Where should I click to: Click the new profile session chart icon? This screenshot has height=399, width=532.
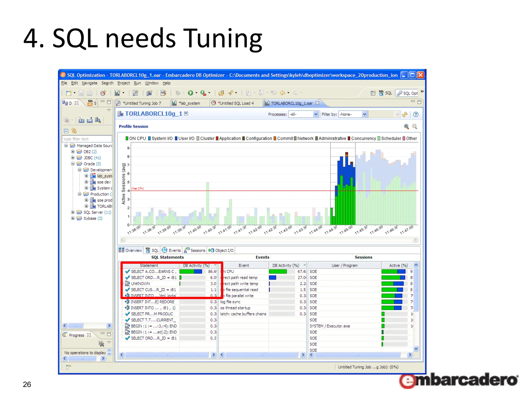point(117,93)
